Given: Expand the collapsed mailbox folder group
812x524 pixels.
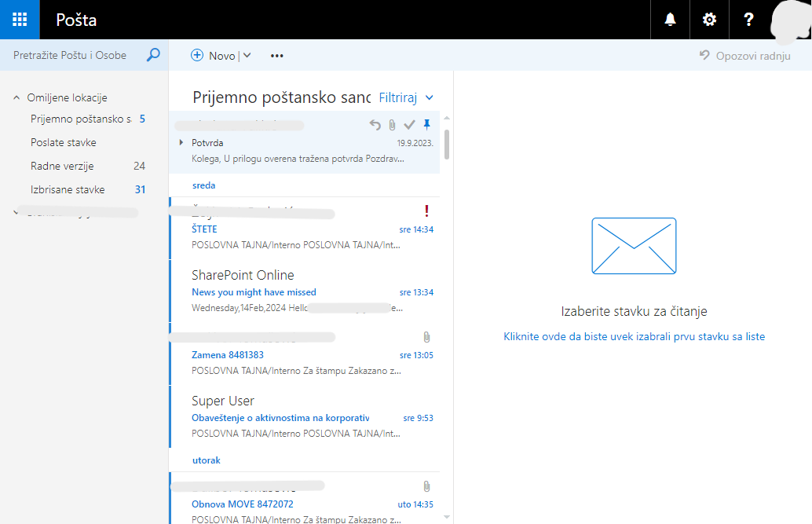Looking at the screenshot, I should point(16,212).
